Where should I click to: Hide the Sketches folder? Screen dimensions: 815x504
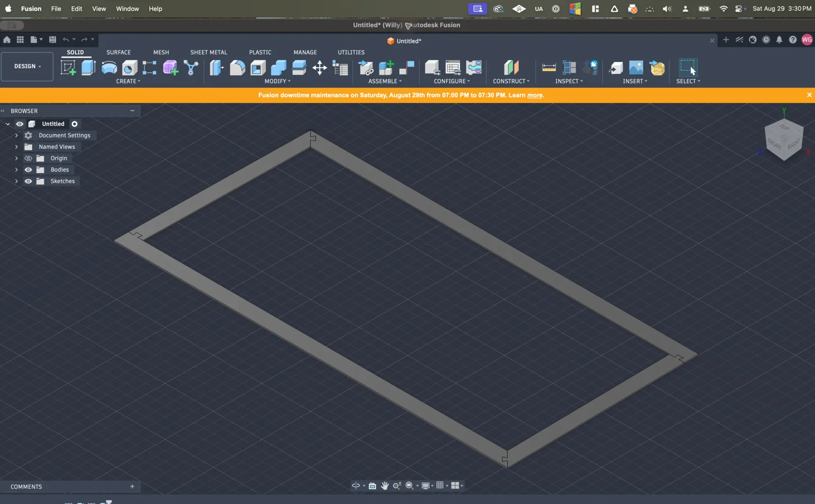(28, 181)
